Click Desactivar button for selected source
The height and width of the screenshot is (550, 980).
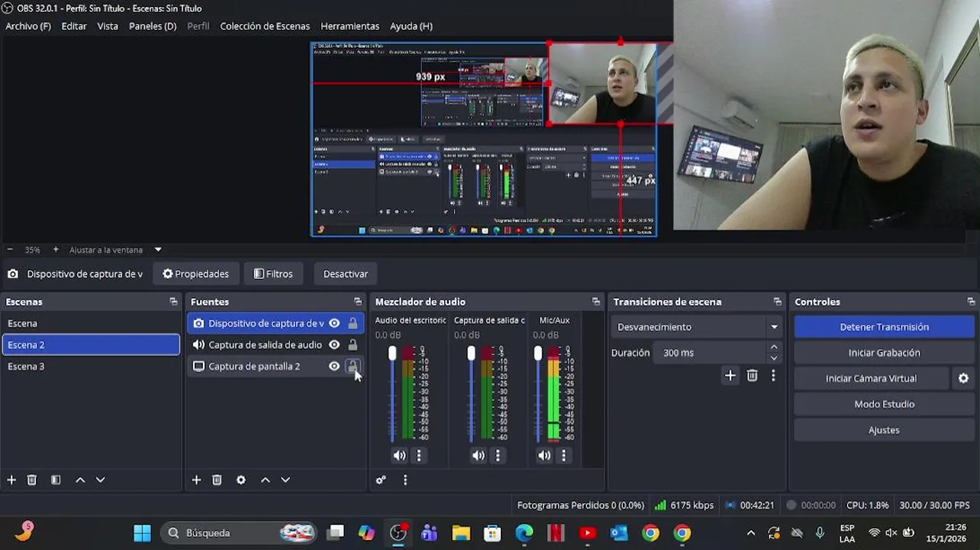(x=346, y=273)
